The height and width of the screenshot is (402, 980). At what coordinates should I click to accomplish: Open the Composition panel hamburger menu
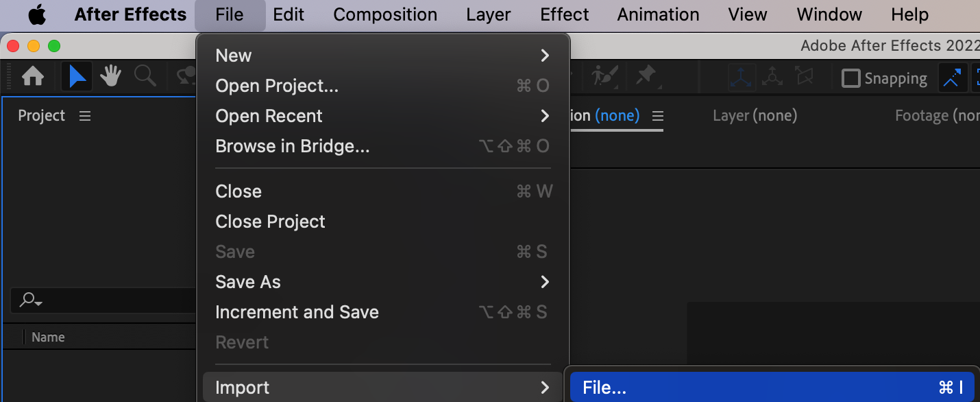(x=658, y=116)
